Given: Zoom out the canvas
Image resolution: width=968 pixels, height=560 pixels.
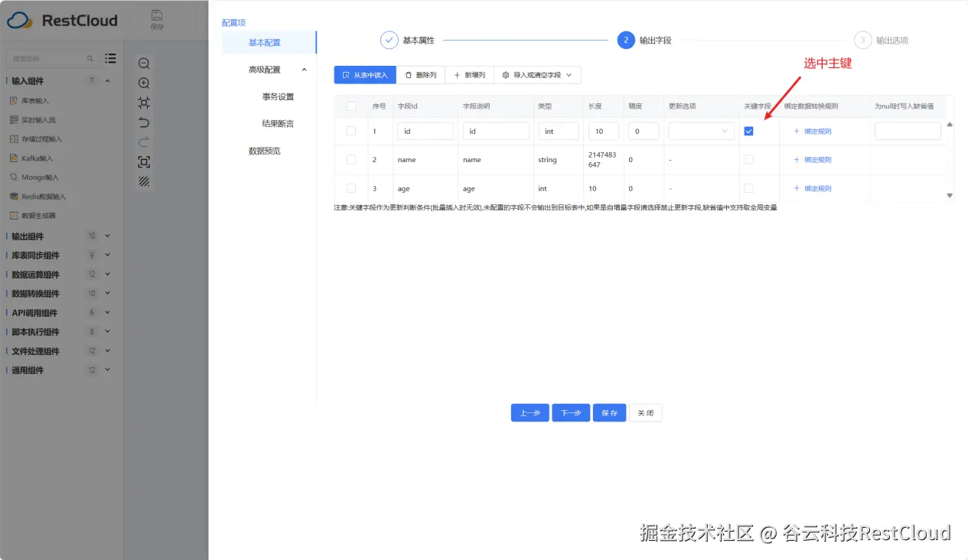Looking at the screenshot, I should pos(144,63).
